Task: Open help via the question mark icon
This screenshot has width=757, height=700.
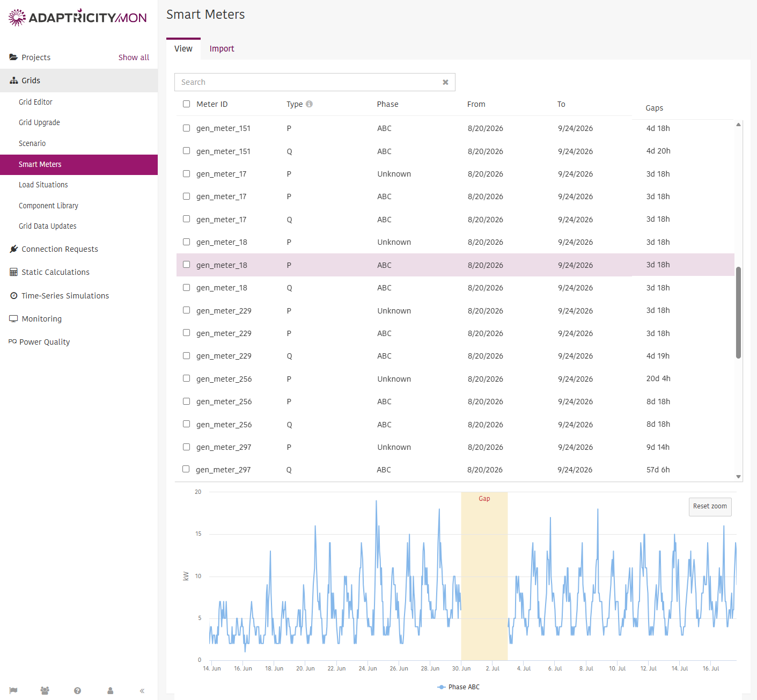Action: point(78,691)
